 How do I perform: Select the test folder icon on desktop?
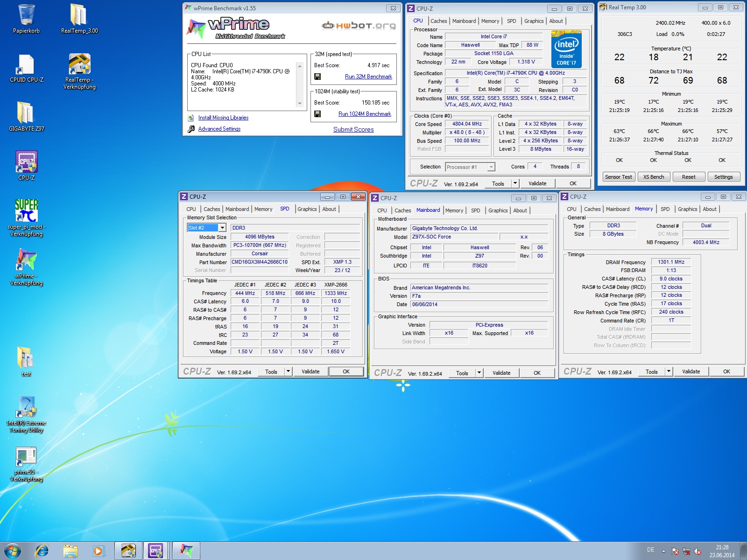(26, 361)
